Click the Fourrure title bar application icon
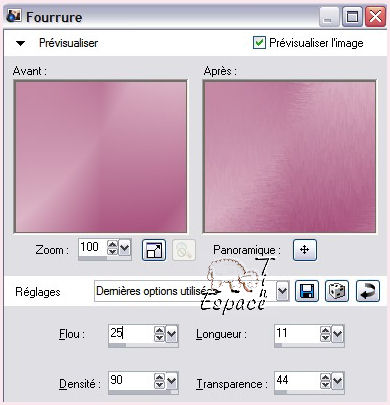The height and width of the screenshot is (405, 390). 14,15
